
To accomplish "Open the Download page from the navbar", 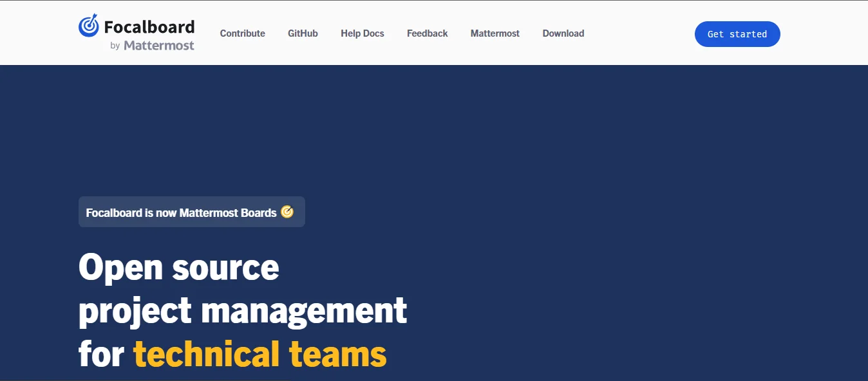I will [563, 33].
